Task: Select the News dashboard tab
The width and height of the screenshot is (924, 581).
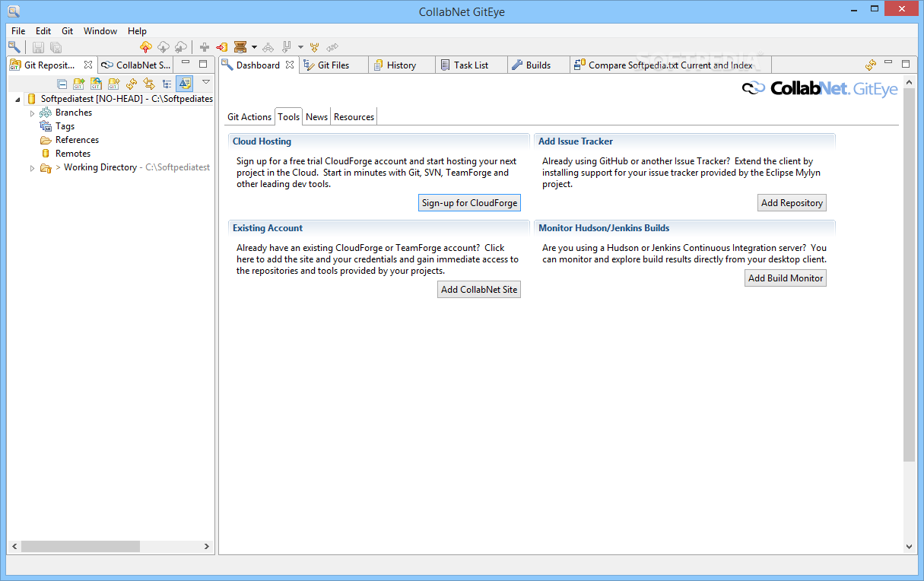Action: (316, 116)
